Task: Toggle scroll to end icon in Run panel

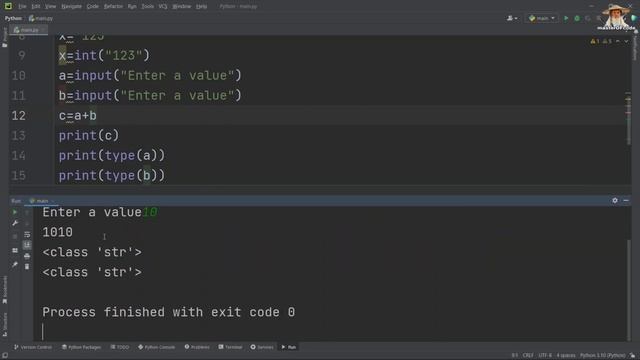Action: [27, 245]
